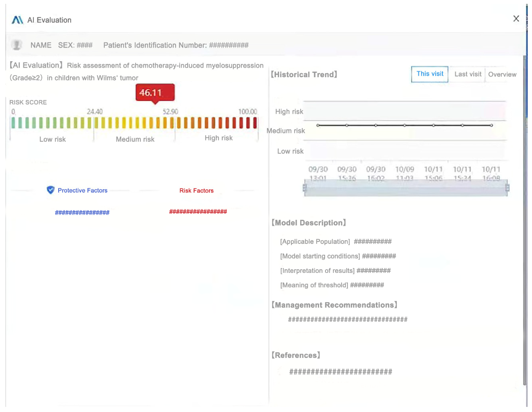Click the trend data point for 10/09 11:03

pos(405,125)
